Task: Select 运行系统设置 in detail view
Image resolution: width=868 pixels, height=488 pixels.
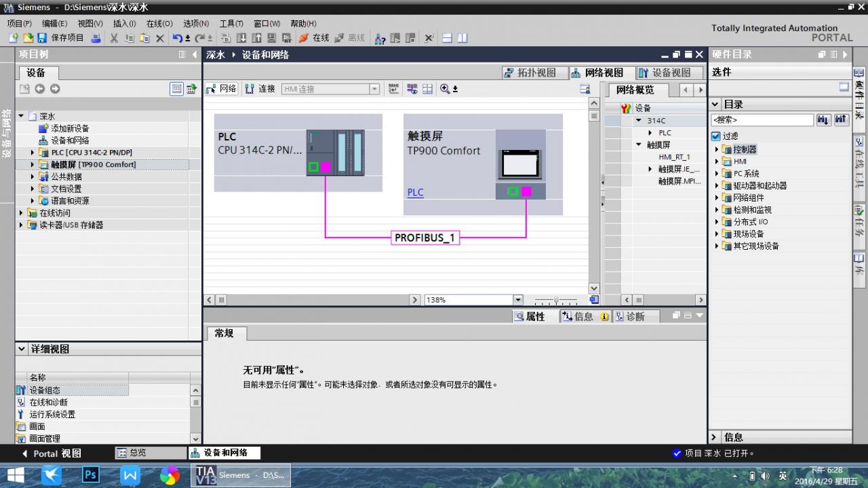Action: point(52,414)
